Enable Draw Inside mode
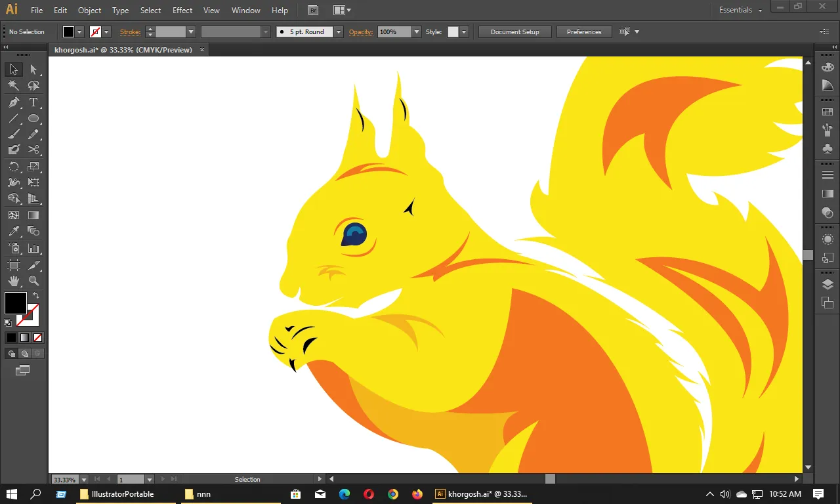This screenshot has width=840, height=504. click(37, 354)
